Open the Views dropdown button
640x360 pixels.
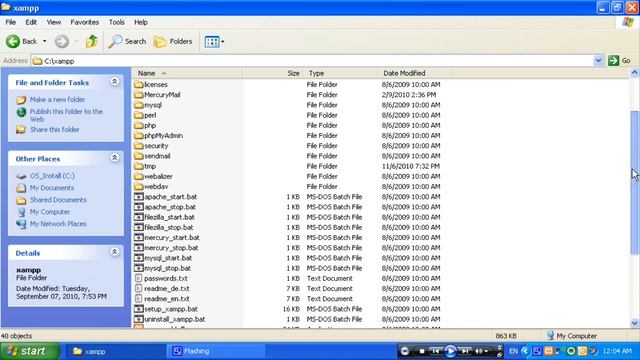click(214, 41)
